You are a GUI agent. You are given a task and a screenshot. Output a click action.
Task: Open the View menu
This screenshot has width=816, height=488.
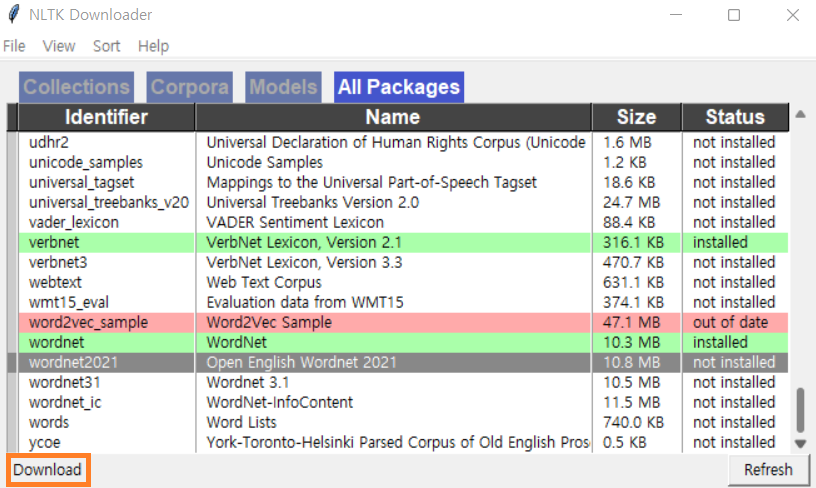(x=59, y=46)
